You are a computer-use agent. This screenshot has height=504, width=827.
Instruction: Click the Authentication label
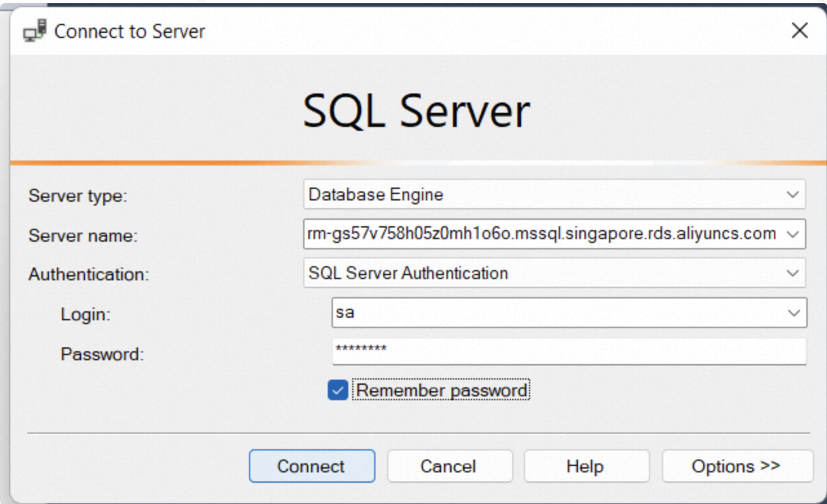point(88,275)
